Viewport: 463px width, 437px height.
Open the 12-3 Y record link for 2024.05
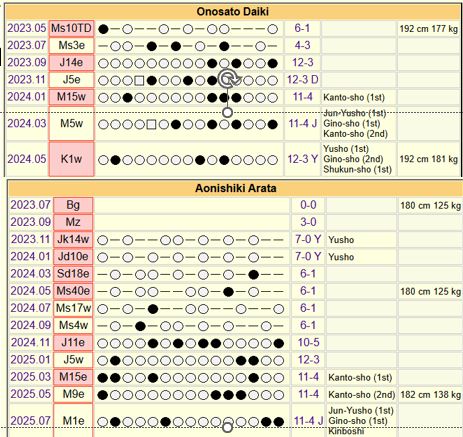coord(303,159)
